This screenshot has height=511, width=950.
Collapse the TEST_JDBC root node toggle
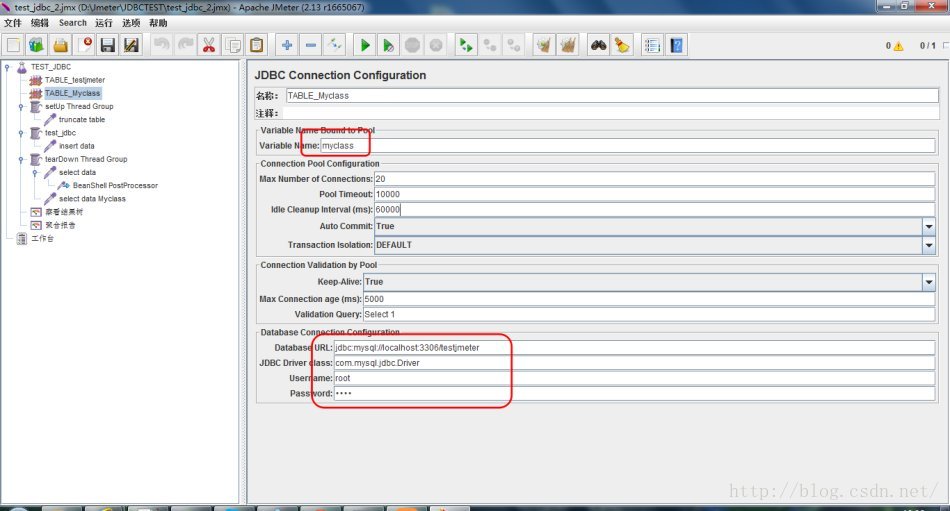(7, 67)
